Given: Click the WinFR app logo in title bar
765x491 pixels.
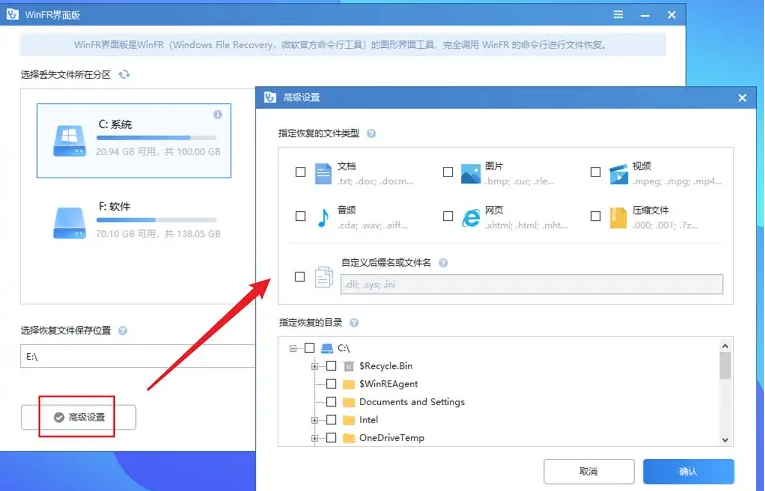Looking at the screenshot, I should [x=13, y=15].
